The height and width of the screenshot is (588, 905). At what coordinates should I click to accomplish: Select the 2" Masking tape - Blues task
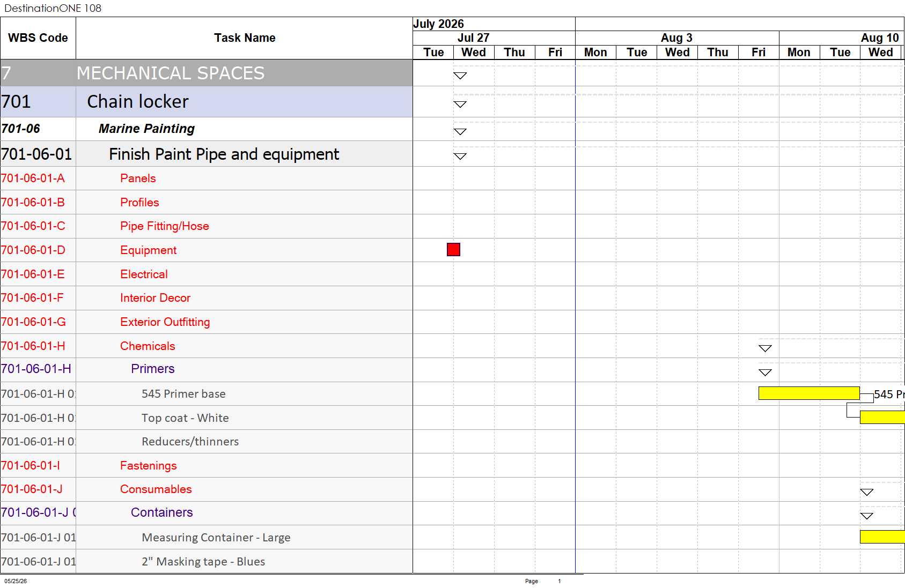click(x=203, y=562)
